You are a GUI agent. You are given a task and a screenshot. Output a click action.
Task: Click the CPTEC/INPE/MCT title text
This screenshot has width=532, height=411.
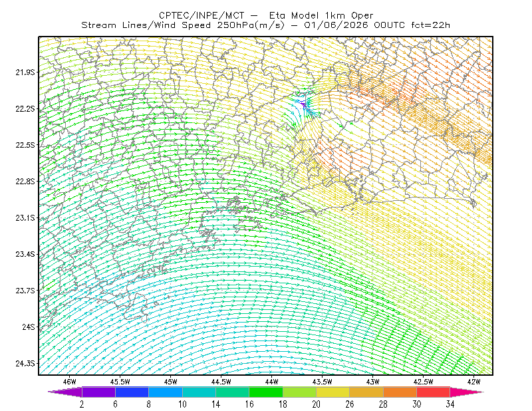[201, 15]
